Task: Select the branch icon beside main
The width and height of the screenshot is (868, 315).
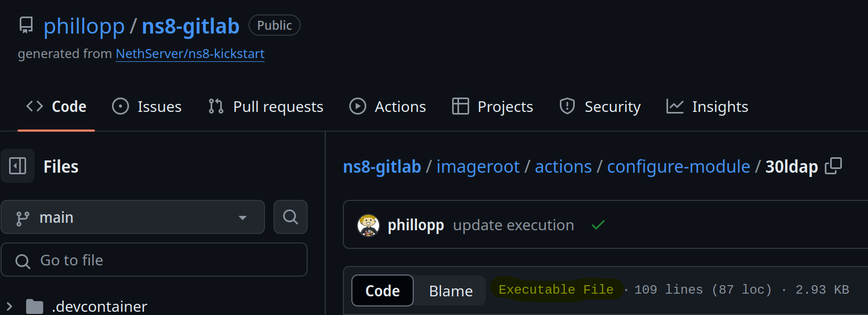Action: coord(21,217)
